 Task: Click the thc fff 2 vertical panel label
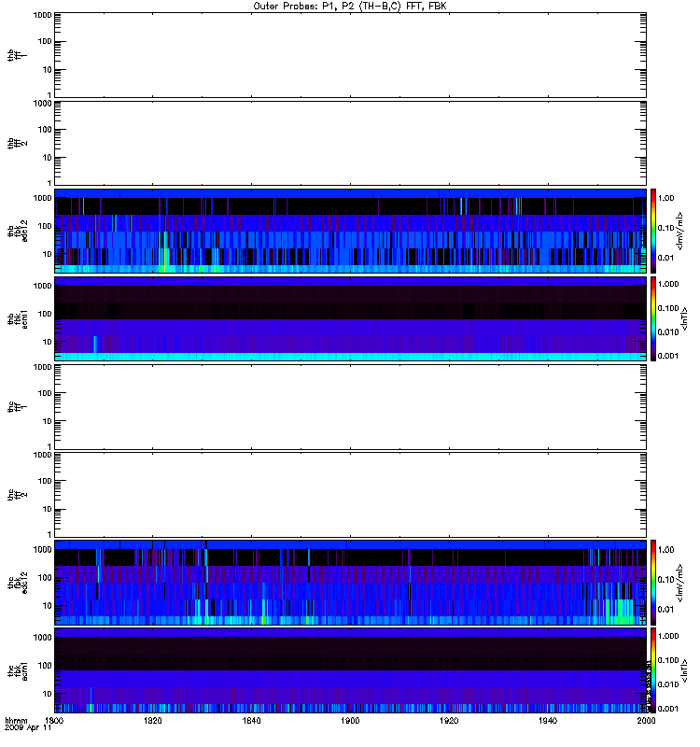(x=18, y=495)
